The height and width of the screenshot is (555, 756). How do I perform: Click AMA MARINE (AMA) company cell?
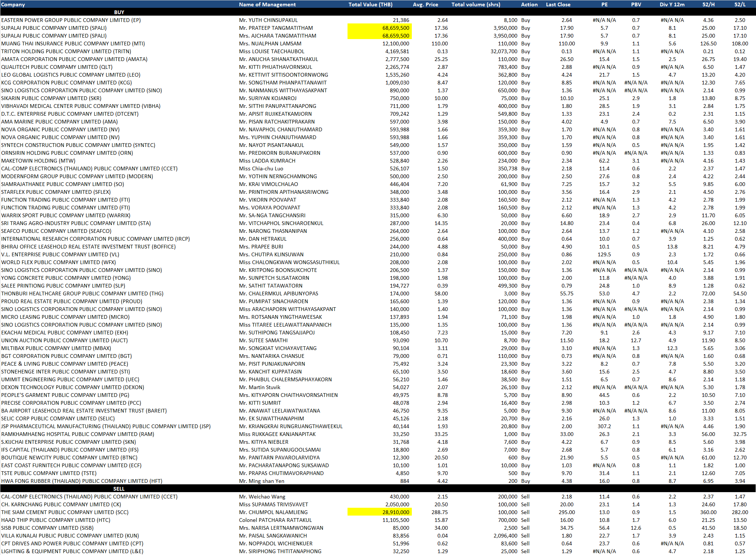59,122
